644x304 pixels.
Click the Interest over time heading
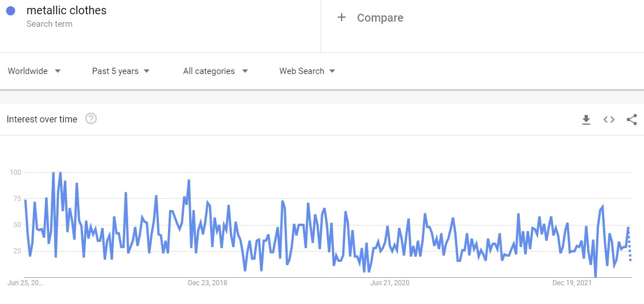(42, 120)
